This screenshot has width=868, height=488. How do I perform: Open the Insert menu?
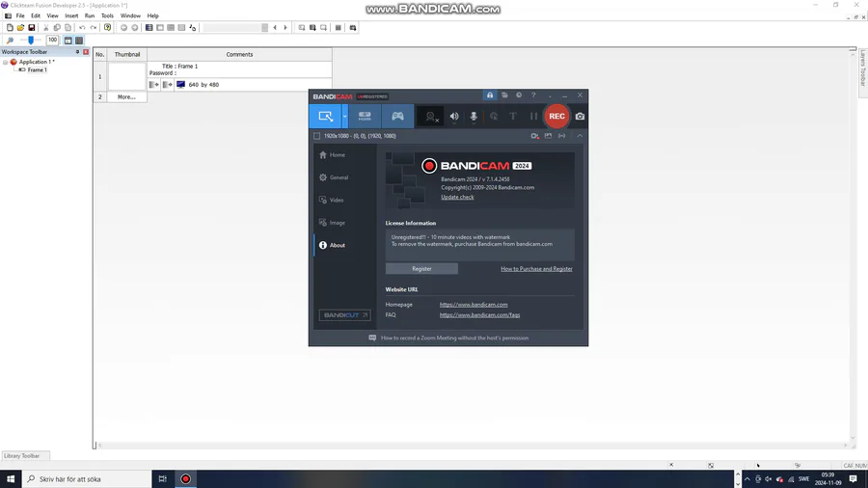(71, 16)
